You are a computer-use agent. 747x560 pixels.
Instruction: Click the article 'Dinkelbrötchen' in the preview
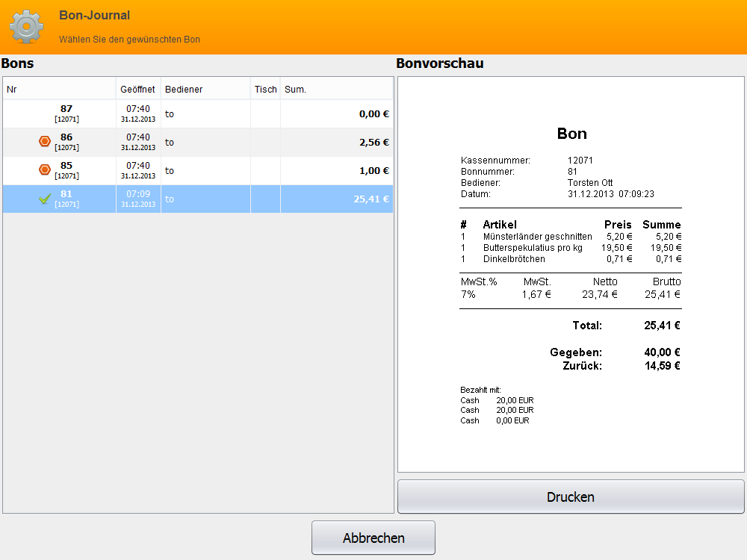coord(514,259)
